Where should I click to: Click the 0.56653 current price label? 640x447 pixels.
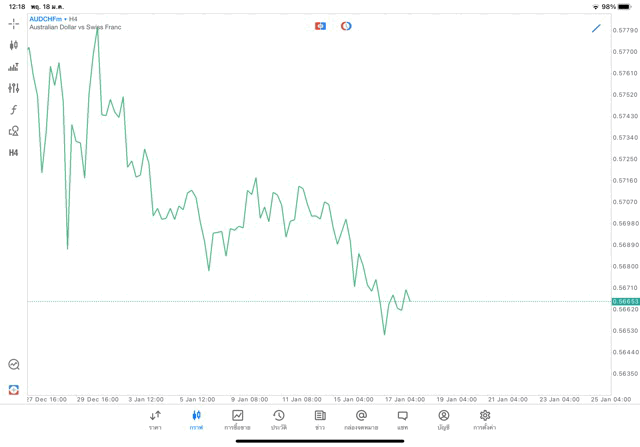625,301
